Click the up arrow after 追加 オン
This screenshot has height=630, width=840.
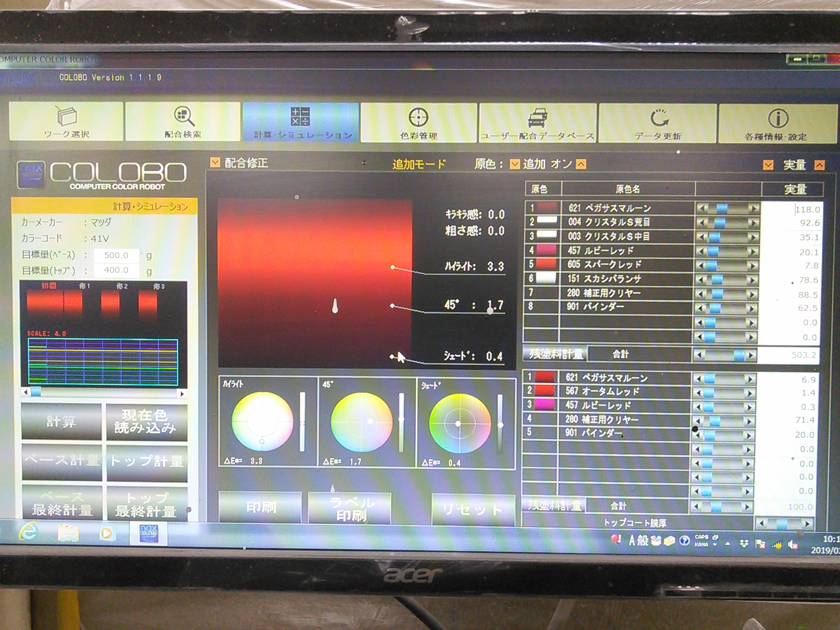pyautogui.click(x=581, y=164)
